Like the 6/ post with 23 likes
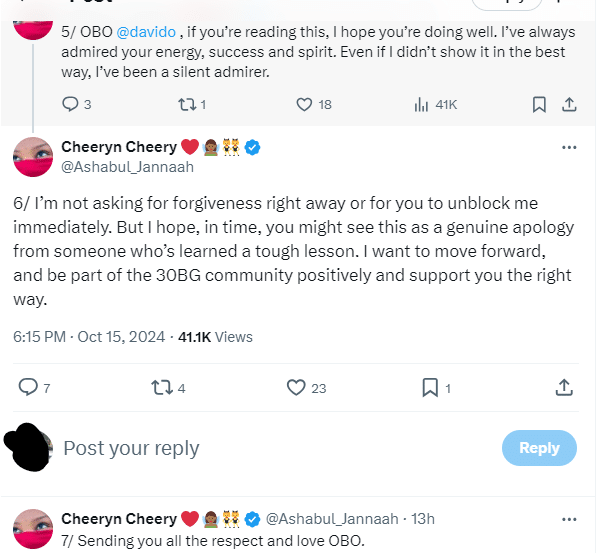This screenshot has width=611, height=553. 296,387
